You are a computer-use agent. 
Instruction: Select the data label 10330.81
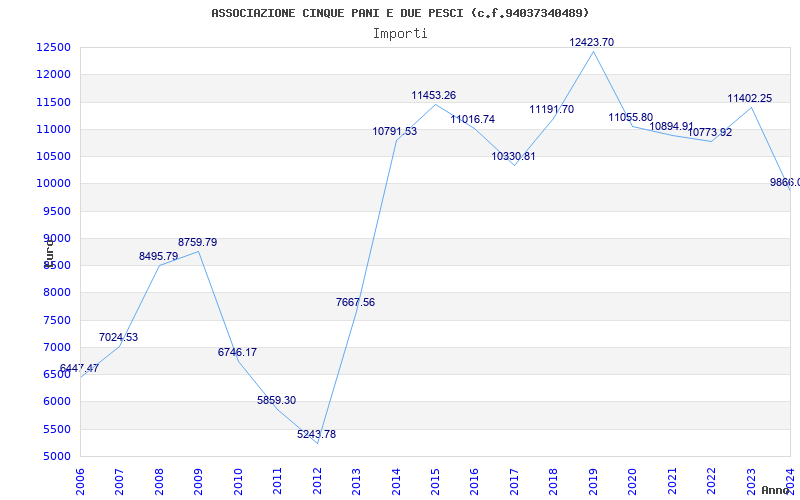(513, 156)
